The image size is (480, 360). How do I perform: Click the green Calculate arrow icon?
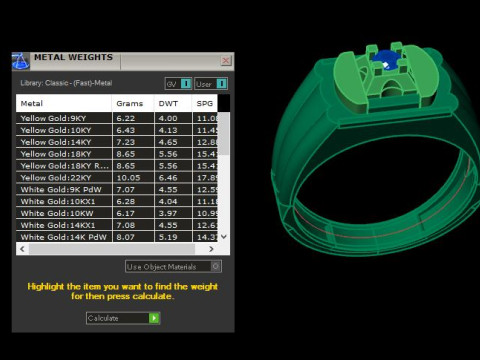[154, 318]
